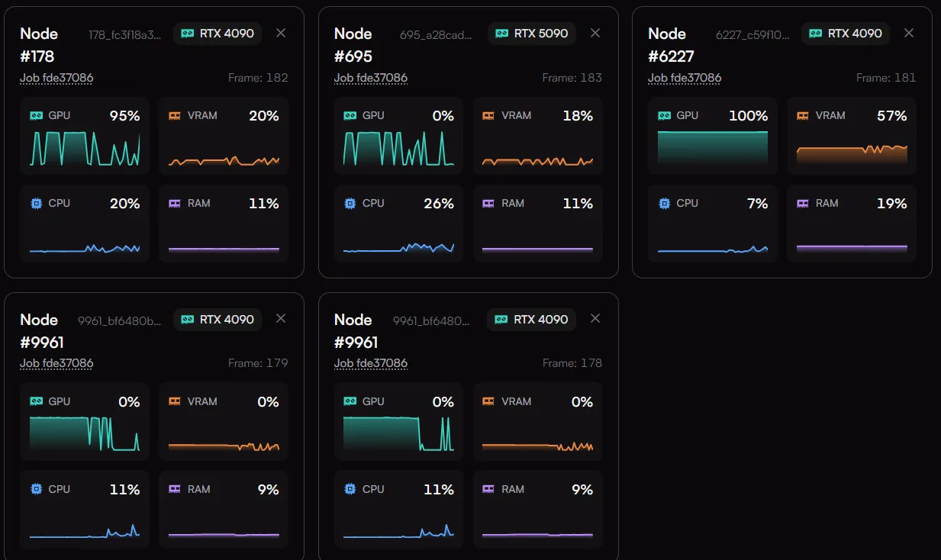941x560 pixels.
Task: Click the 95% GPU value in Node #178
Action: pos(124,116)
